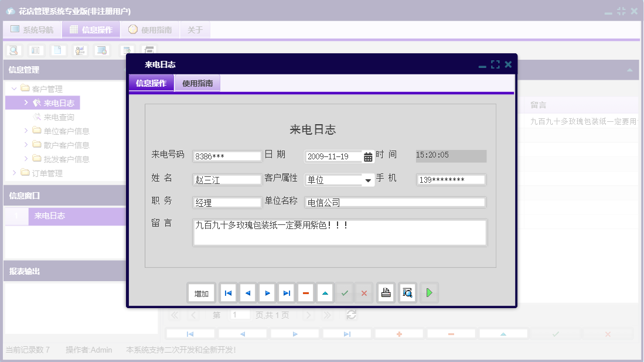Click the page number input field showing 1
The width and height of the screenshot is (644, 362).
click(240, 315)
